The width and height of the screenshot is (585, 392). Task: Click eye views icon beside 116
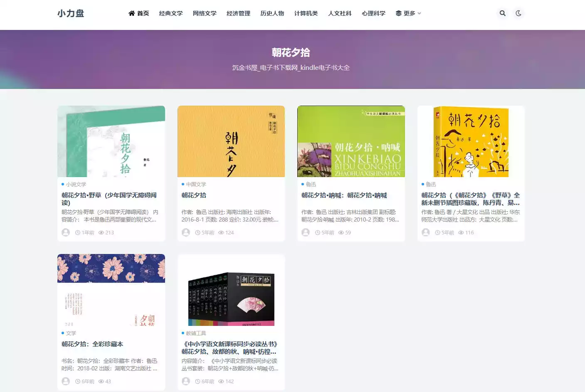coord(461,233)
